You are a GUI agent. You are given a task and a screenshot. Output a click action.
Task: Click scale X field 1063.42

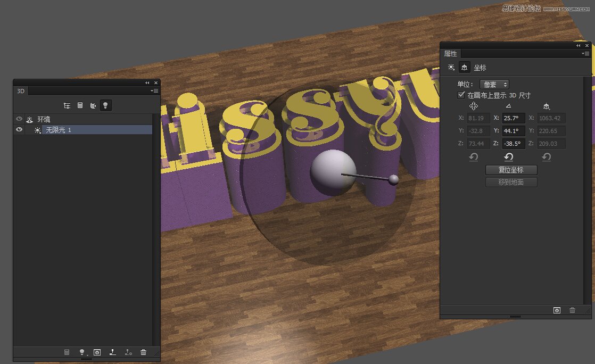click(x=551, y=118)
